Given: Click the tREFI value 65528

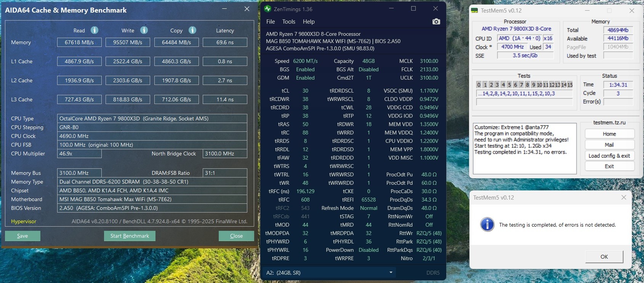Looking at the screenshot, I should pyautogui.click(x=368, y=200).
